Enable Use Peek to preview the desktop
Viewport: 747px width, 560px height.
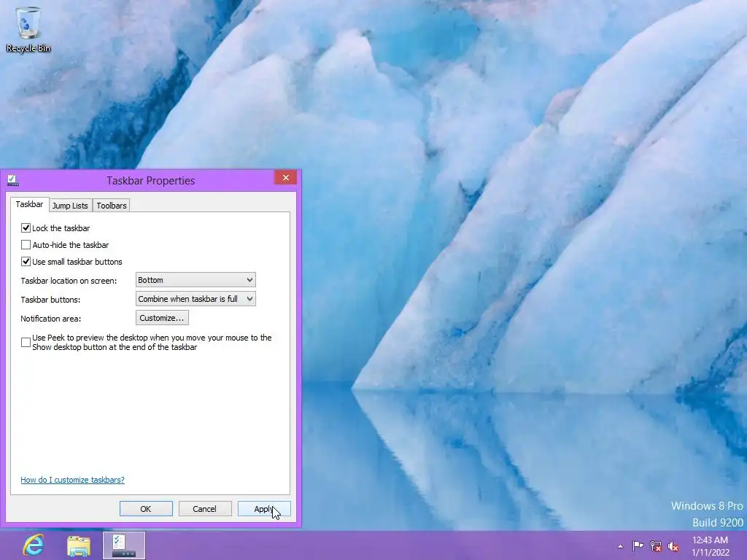point(26,343)
